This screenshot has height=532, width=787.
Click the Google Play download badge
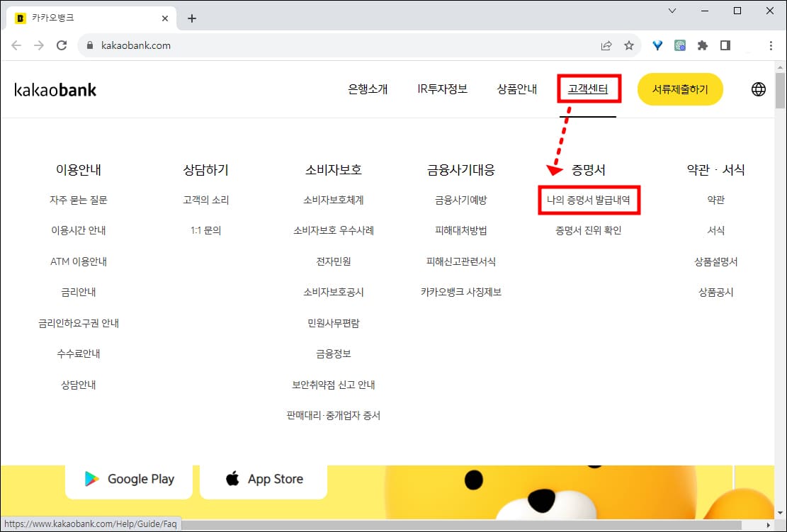click(128, 479)
